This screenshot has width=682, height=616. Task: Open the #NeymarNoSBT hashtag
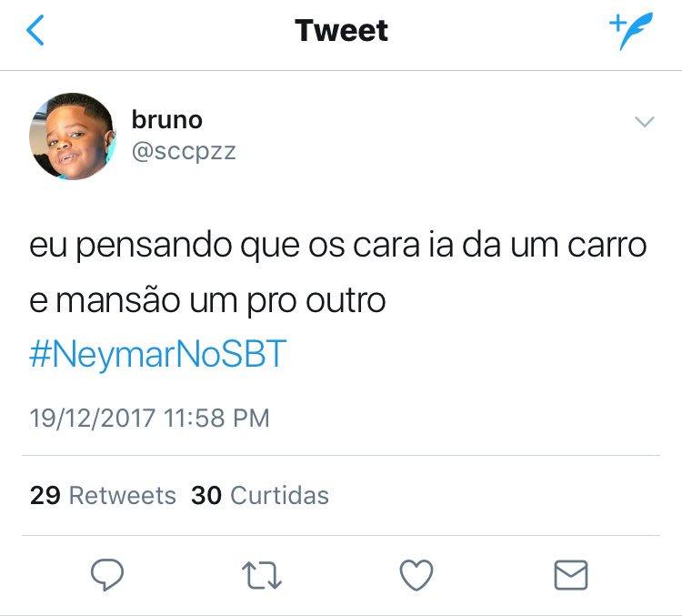(x=158, y=355)
